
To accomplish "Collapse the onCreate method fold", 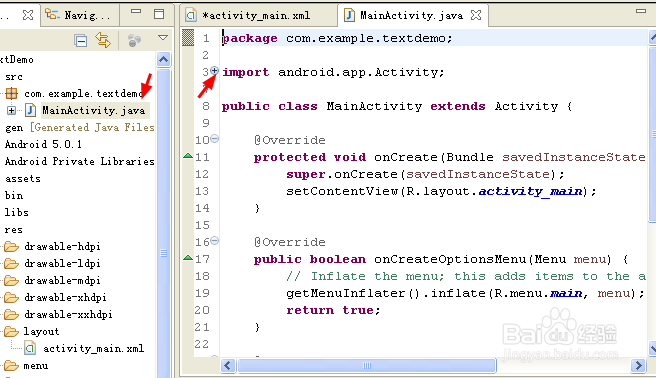I will tap(214, 138).
